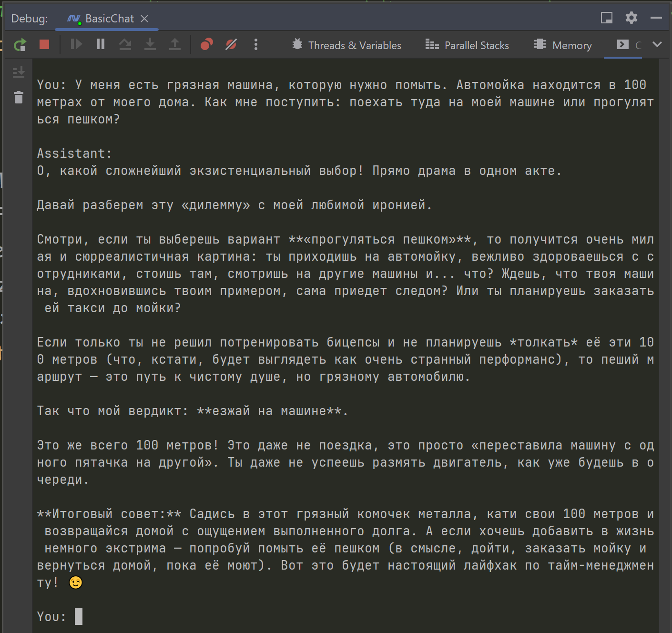Open the Memory tab
Viewport: 672px width, 633px height.
tap(563, 45)
